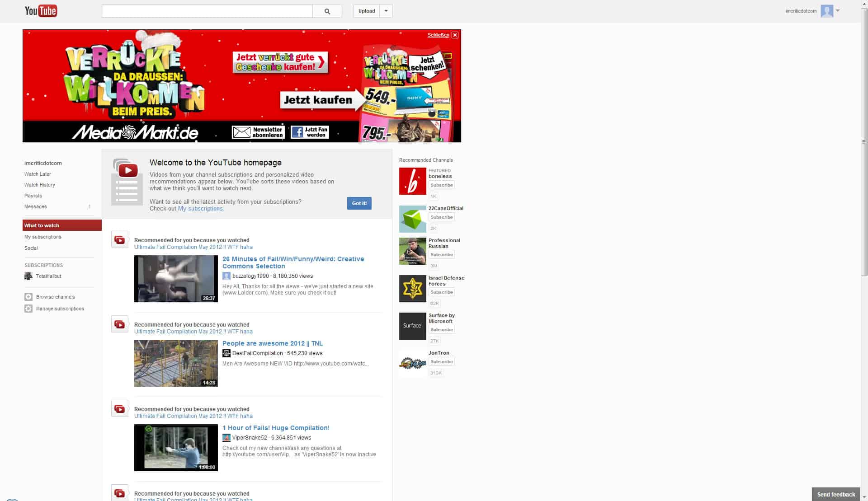The height and width of the screenshot is (501, 868).
Task: Click the Schließen link on ad
Action: (438, 35)
